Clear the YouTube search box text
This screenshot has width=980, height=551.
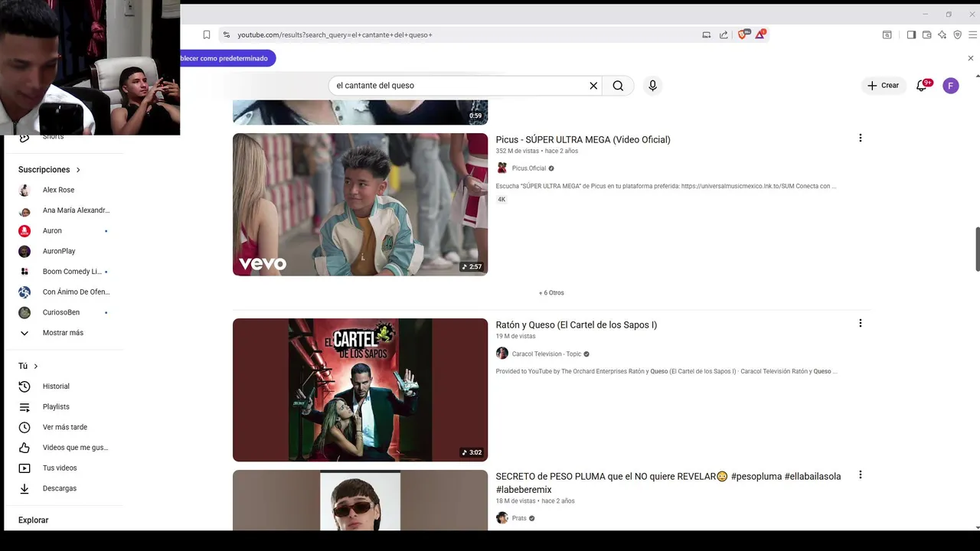593,86
